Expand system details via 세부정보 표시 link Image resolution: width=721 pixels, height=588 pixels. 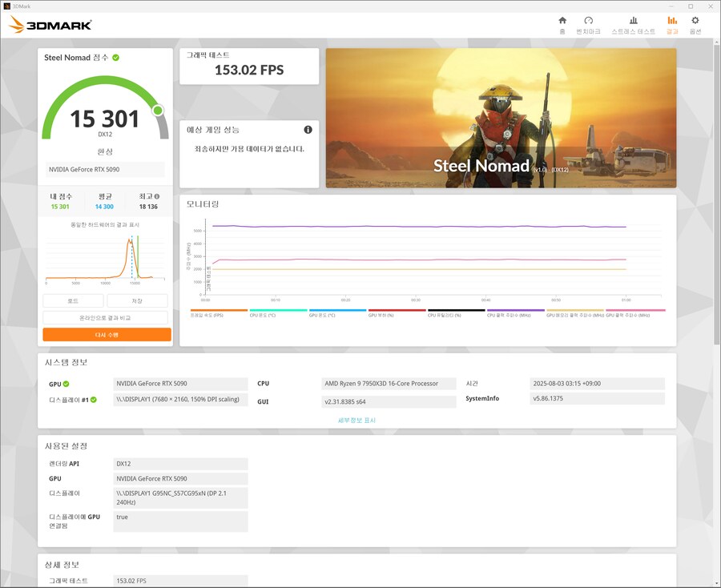356,420
